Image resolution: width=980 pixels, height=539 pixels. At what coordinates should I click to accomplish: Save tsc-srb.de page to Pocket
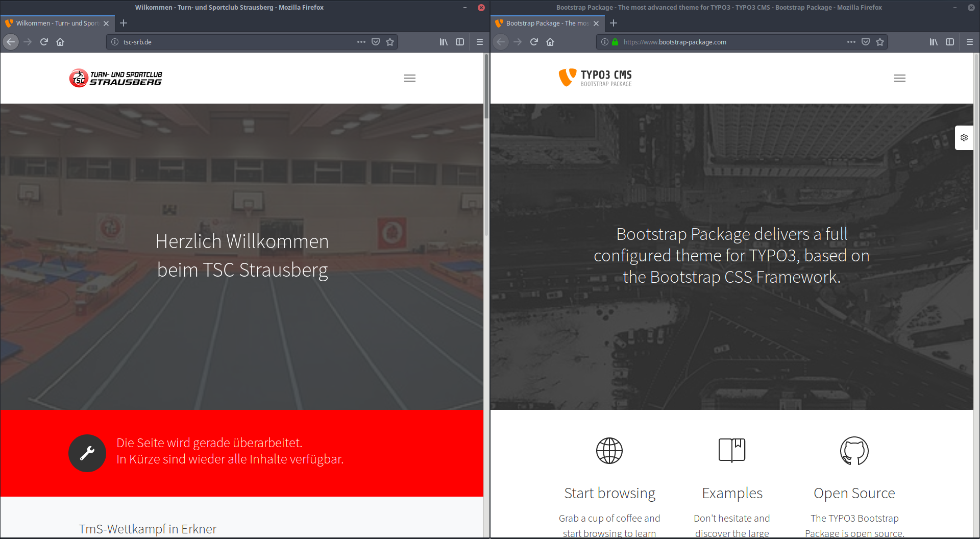click(376, 42)
